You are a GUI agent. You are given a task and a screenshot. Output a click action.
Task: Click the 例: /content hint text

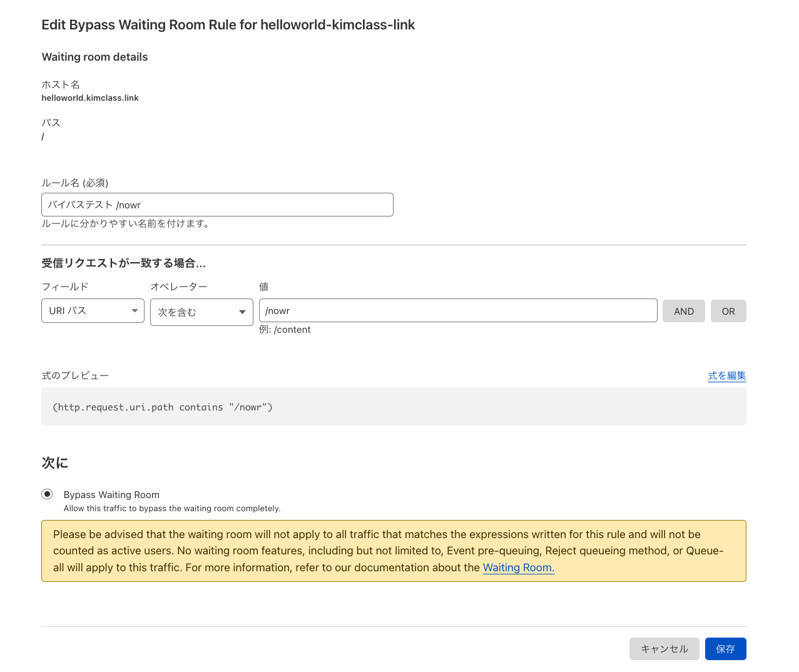click(285, 329)
